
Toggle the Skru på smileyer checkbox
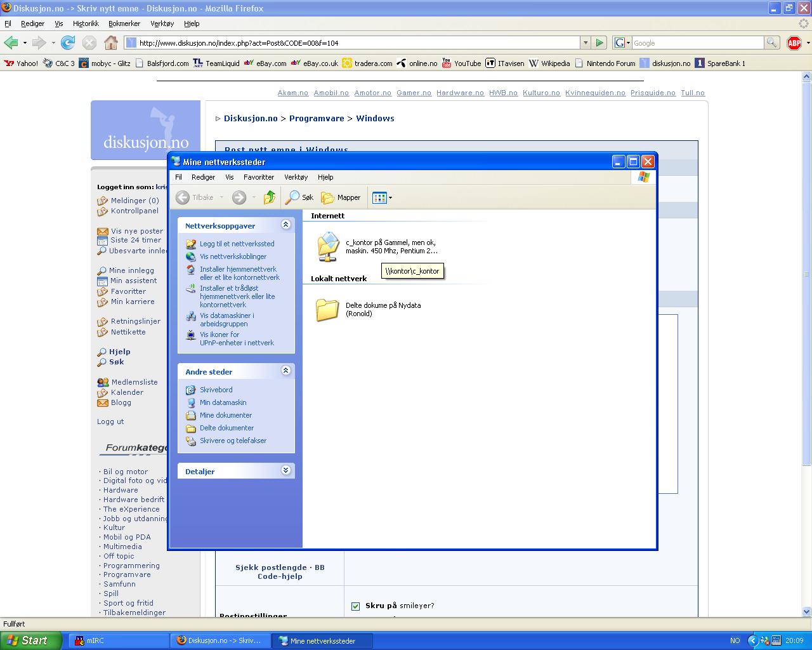coord(355,606)
